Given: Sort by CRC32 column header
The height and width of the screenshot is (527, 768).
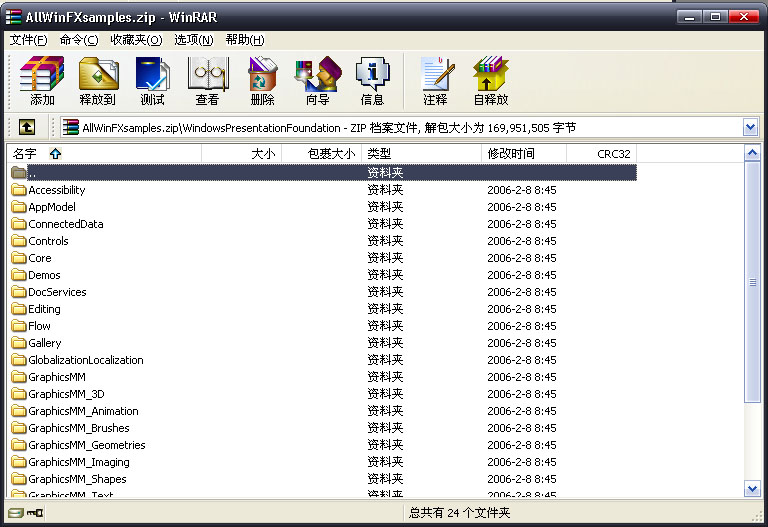Looking at the screenshot, I should click(601, 154).
